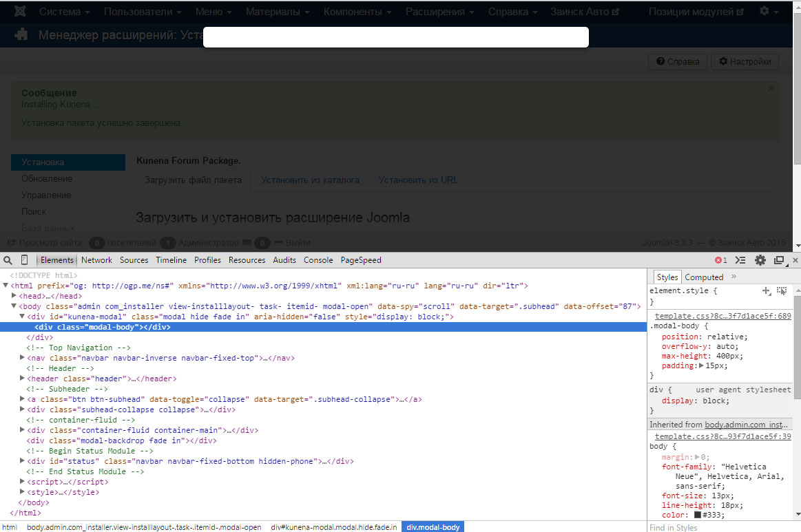Image resolution: width=801 pixels, height=532 pixels.
Task: Click the Find in Styles field
Action: tap(716, 527)
